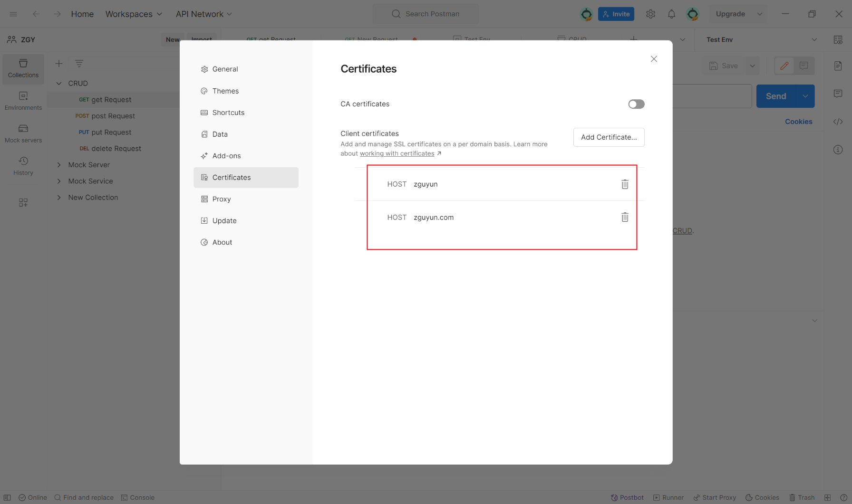
Task: Open Mock servers sidebar panel
Action: pos(23,134)
